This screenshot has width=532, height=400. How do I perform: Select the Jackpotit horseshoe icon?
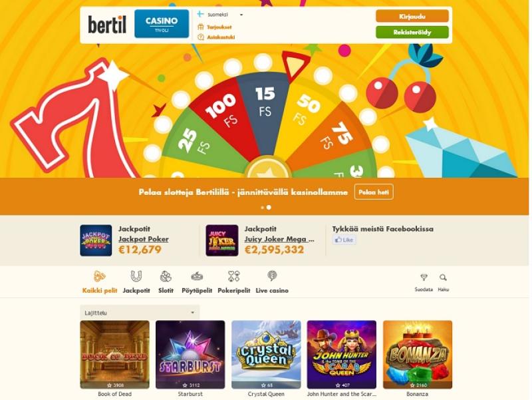coord(136,276)
